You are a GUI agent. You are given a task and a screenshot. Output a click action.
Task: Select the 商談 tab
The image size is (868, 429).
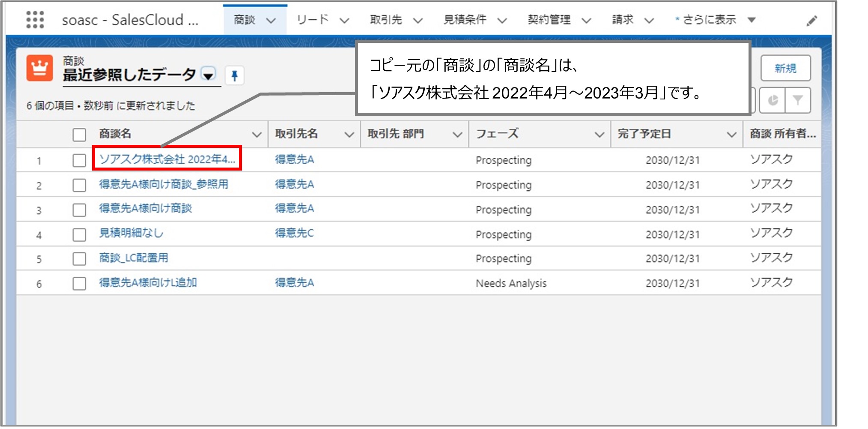click(x=245, y=20)
